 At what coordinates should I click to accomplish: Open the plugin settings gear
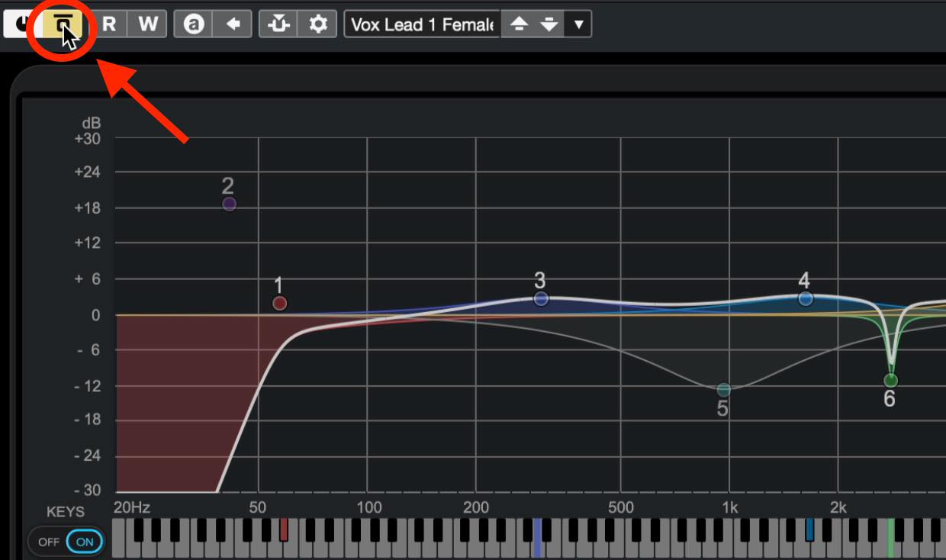[318, 24]
